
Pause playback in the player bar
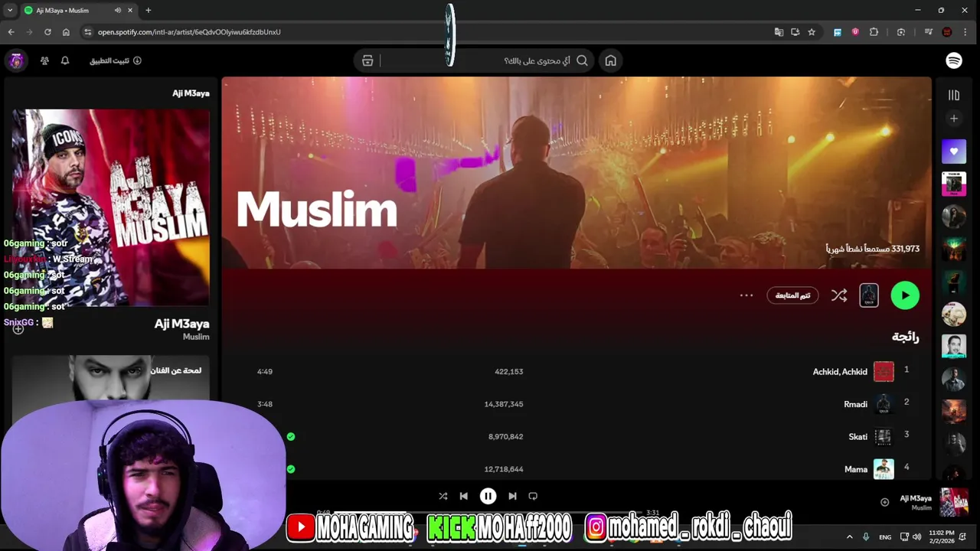click(x=488, y=496)
